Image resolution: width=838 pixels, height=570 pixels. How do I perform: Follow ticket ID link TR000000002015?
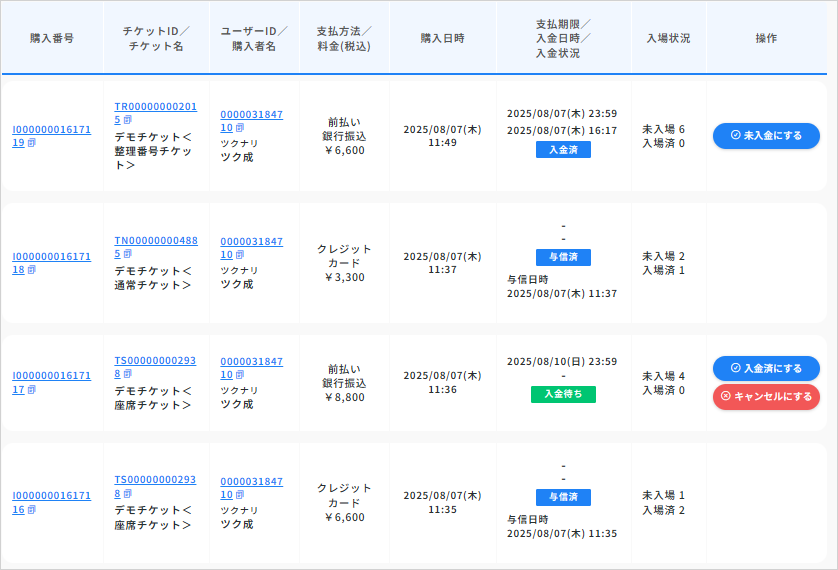tap(155, 107)
